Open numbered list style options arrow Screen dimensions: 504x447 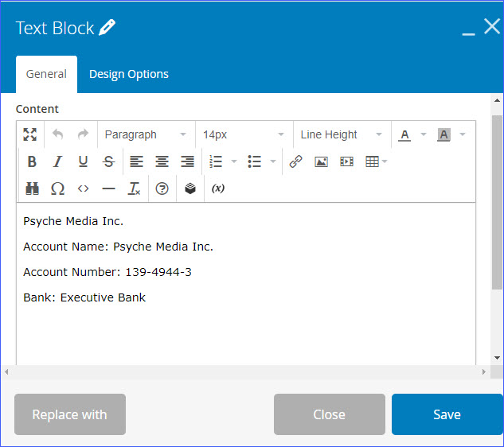click(234, 161)
